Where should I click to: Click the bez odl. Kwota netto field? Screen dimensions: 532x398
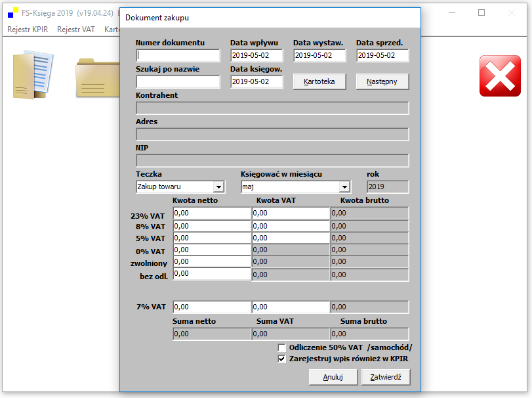pyautogui.click(x=212, y=274)
